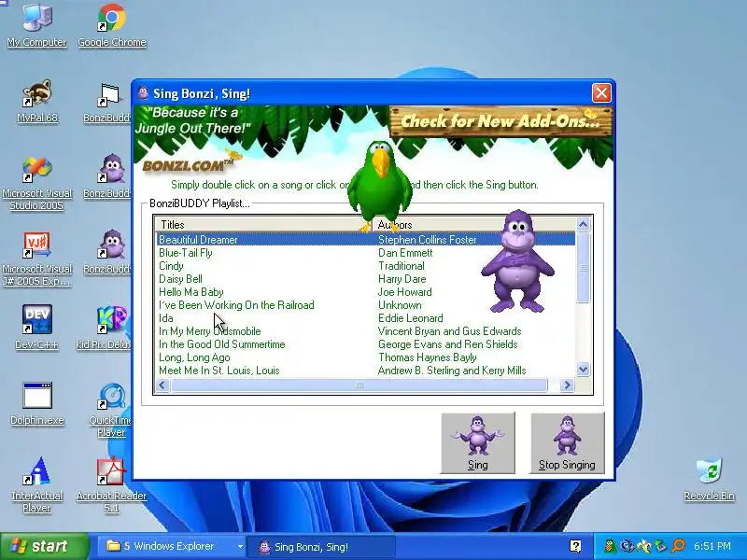This screenshot has width=747, height=560.
Task: Click the green parrot character
Action: click(x=380, y=186)
